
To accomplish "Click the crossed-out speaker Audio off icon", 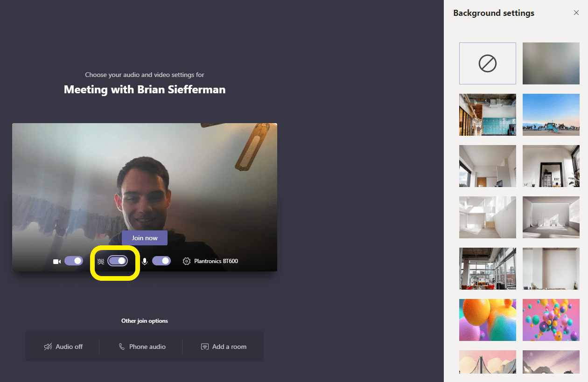I will (x=47, y=346).
